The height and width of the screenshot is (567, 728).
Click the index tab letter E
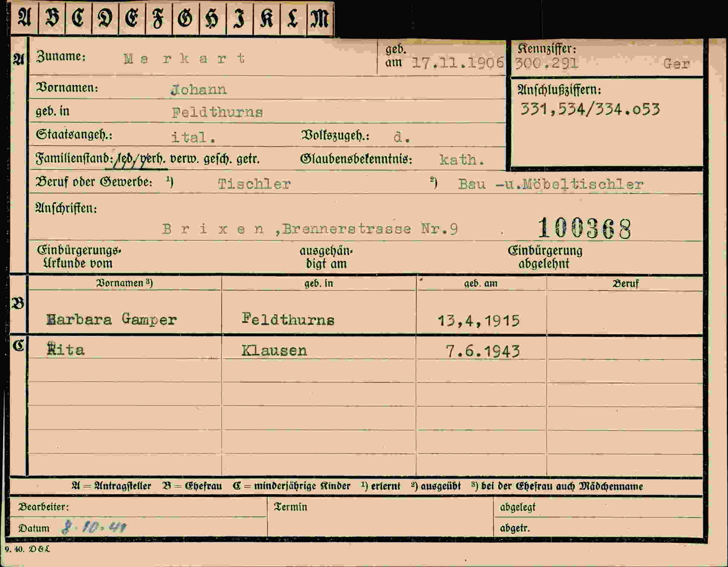click(132, 18)
